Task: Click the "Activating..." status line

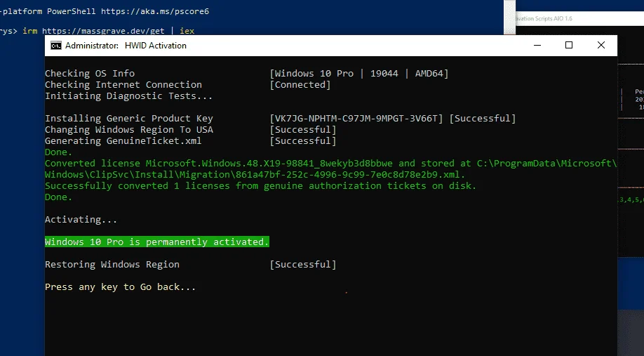Action: (x=81, y=220)
